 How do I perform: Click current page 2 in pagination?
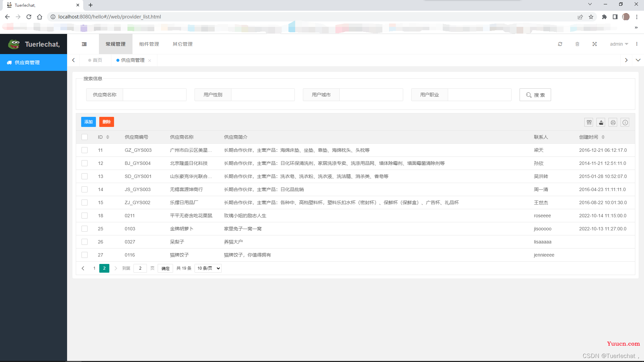[104, 268]
